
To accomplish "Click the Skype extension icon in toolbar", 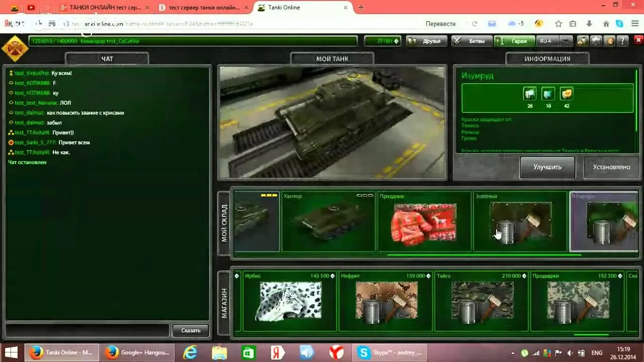I will [x=619, y=24].
